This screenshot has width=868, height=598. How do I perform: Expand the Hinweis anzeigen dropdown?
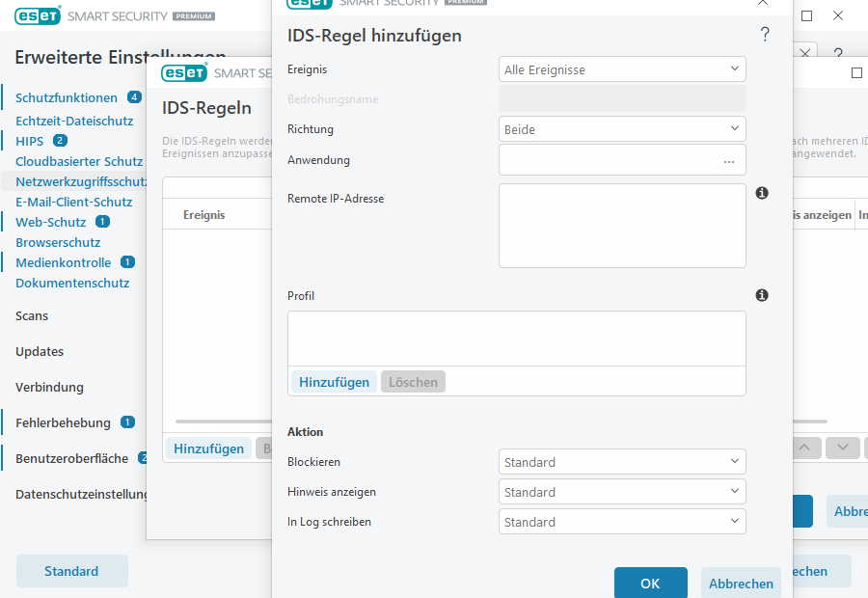[x=622, y=492]
